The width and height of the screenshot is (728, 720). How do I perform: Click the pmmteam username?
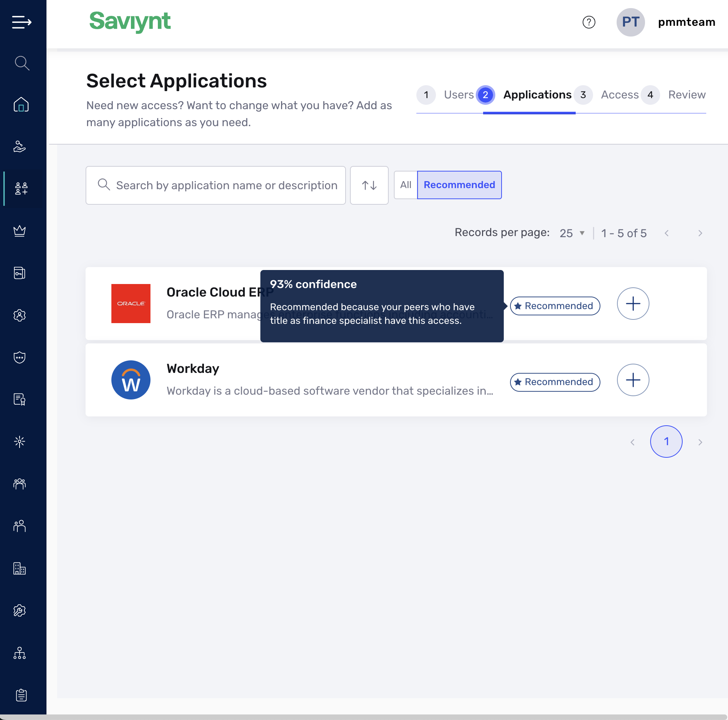tap(687, 22)
